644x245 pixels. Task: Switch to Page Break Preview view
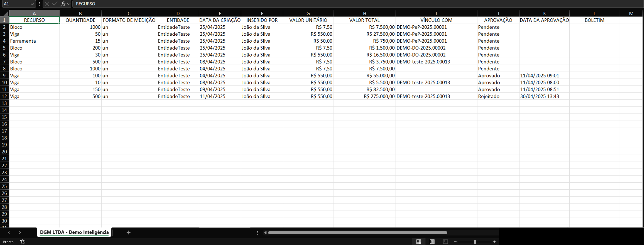point(445,242)
